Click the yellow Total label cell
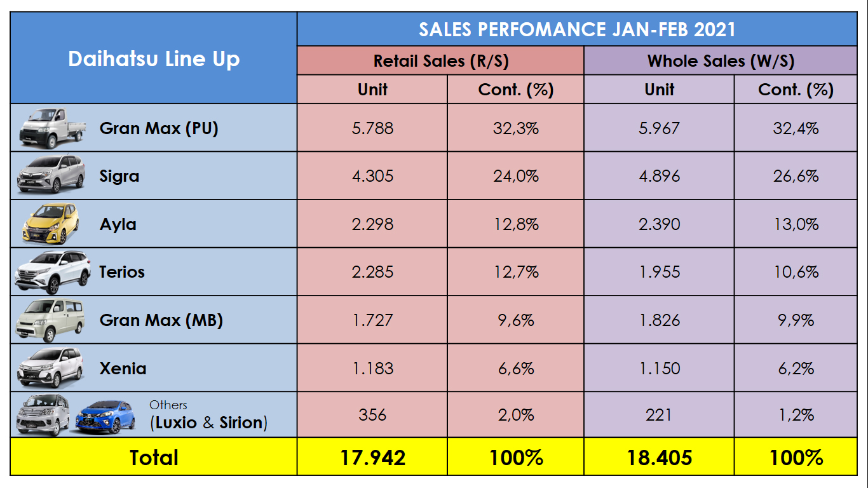868x488 pixels. [154, 457]
